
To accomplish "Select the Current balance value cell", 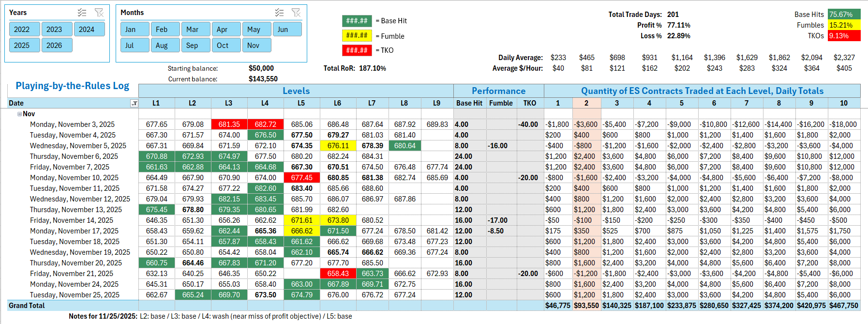I will 263,79.
